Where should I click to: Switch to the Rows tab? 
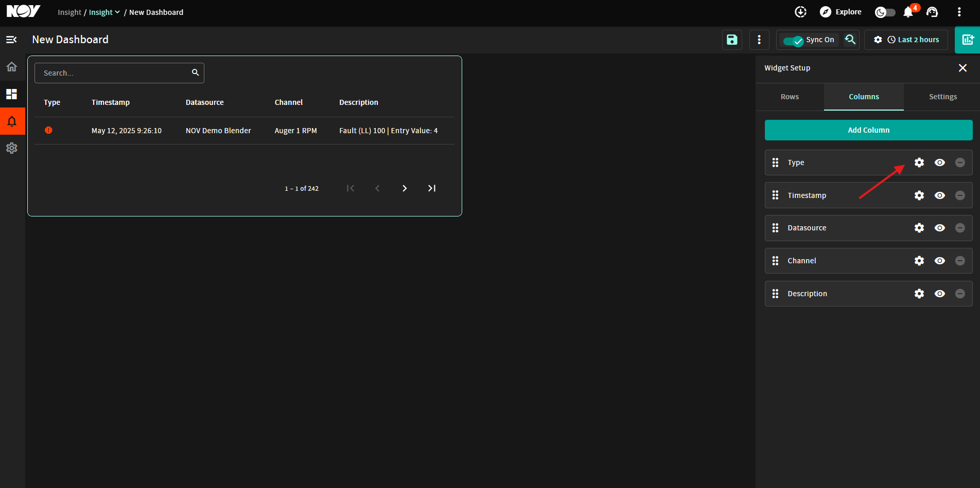click(x=790, y=97)
